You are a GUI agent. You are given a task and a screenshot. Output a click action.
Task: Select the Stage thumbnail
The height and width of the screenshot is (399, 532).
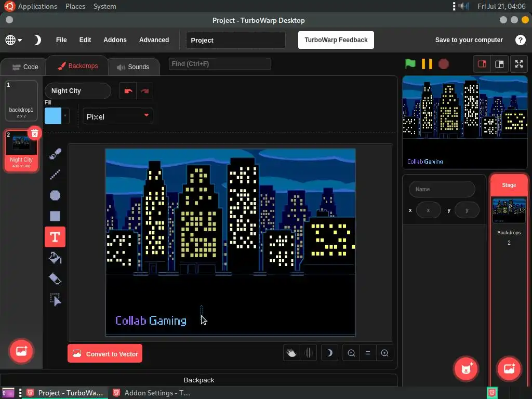click(x=509, y=210)
